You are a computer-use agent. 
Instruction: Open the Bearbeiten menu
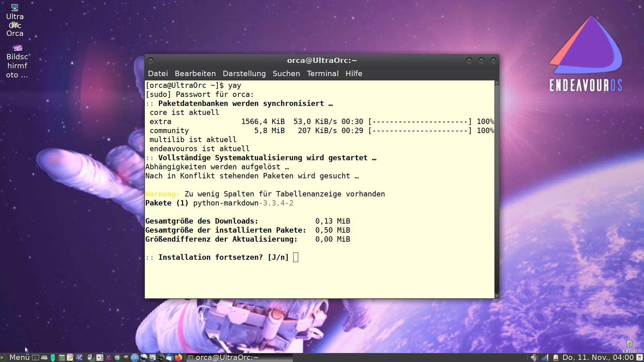tap(195, 73)
